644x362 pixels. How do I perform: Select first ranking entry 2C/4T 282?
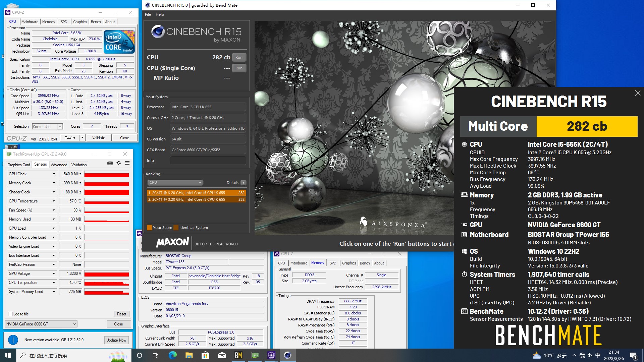197,193
